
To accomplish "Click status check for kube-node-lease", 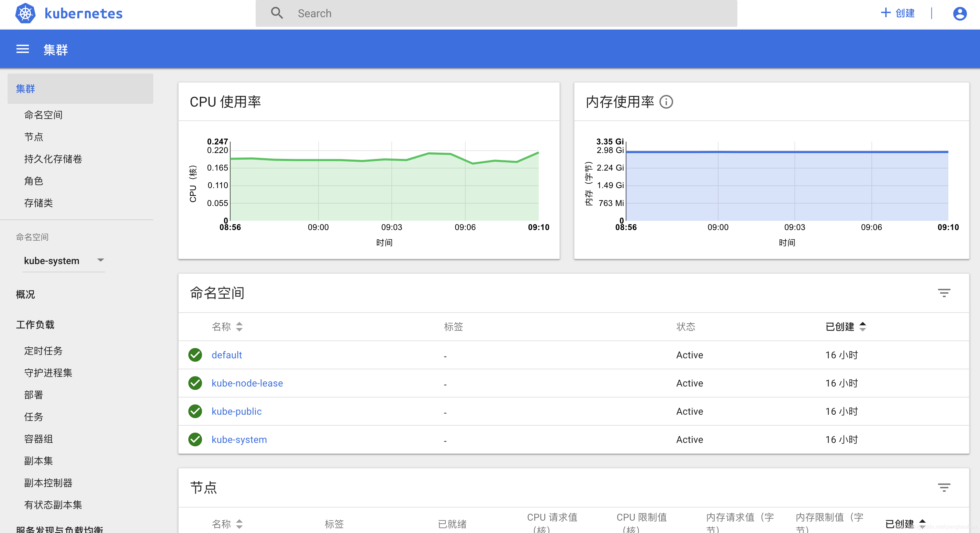I will [195, 383].
